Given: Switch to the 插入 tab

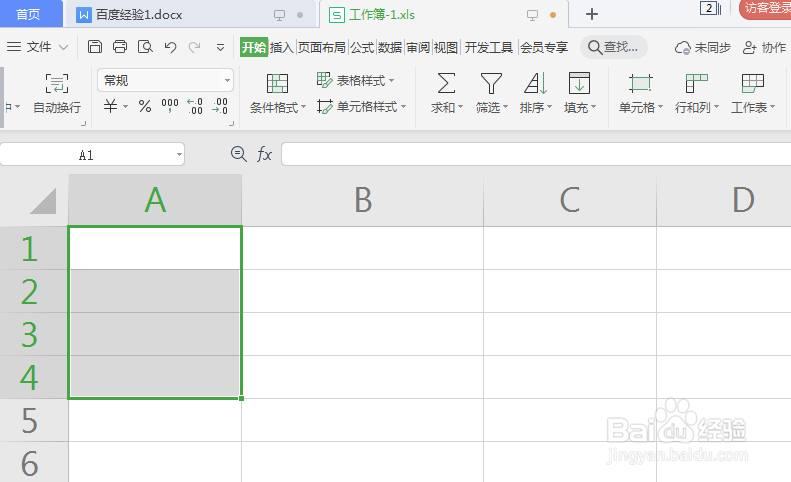Looking at the screenshot, I should click(x=281, y=47).
